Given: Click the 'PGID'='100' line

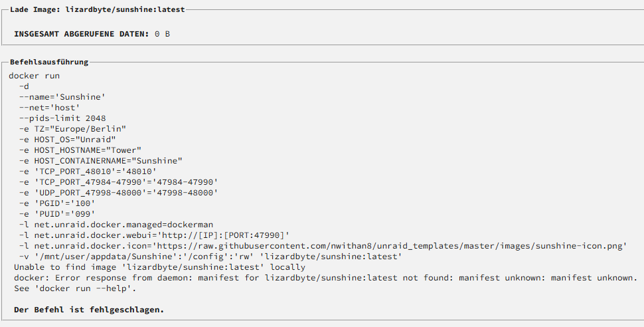Looking at the screenshot, I should pyautogui.click(x=57, y=203).
